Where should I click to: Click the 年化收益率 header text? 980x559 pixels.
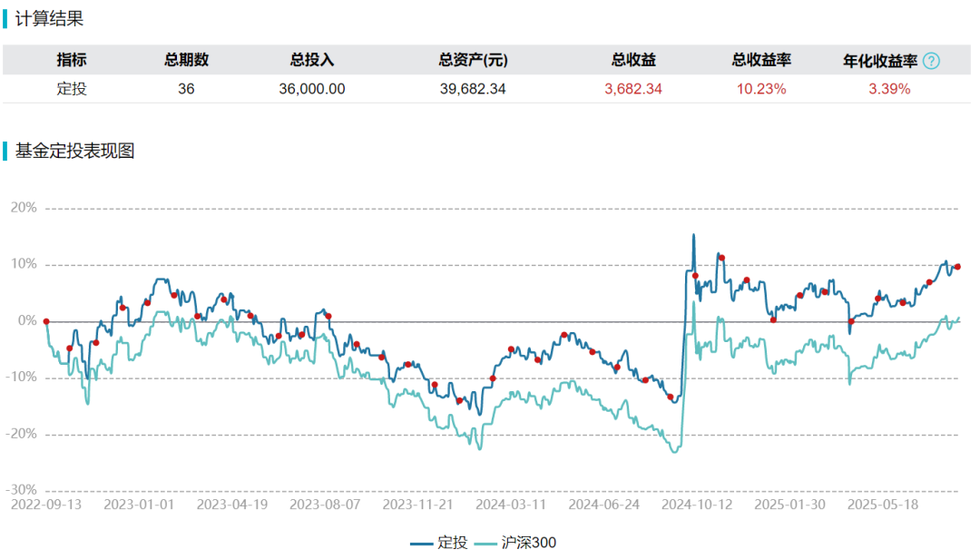coord(880,61)
